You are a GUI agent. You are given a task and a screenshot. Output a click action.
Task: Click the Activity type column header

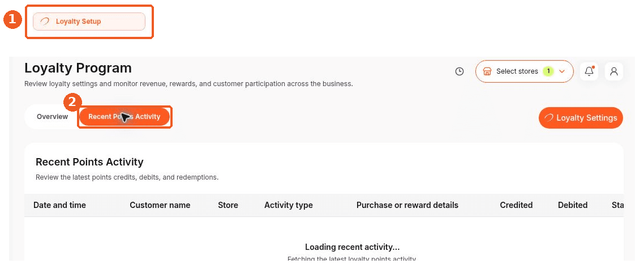(x=289, y=205)
